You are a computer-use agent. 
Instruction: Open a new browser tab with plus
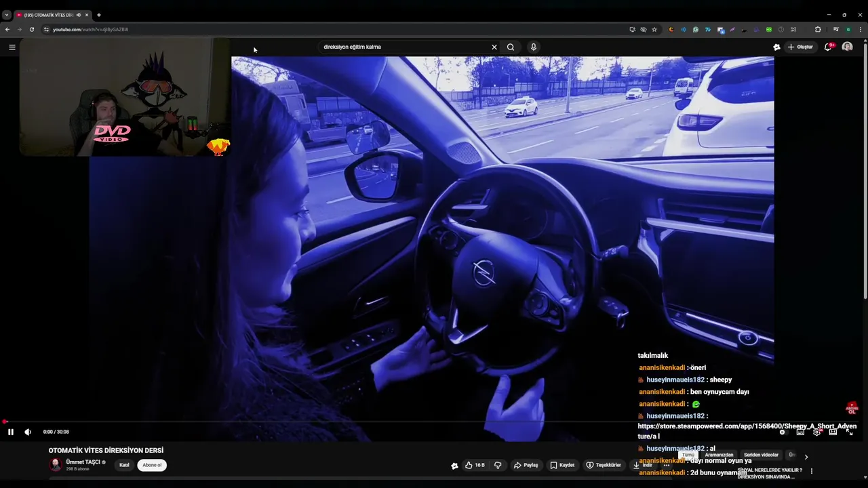pos(99,14)
